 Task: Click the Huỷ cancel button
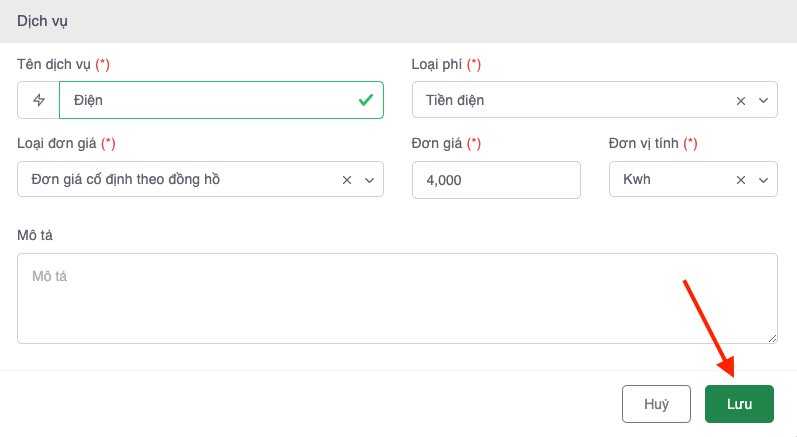click(x=656, y=404)
